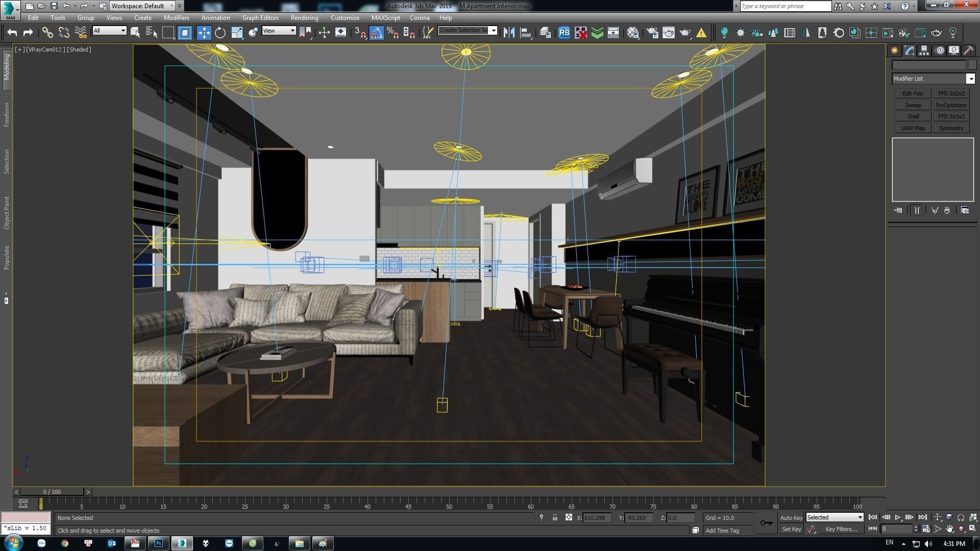Click the Select and Link tool
980x551 pixels.
(47, 33)
